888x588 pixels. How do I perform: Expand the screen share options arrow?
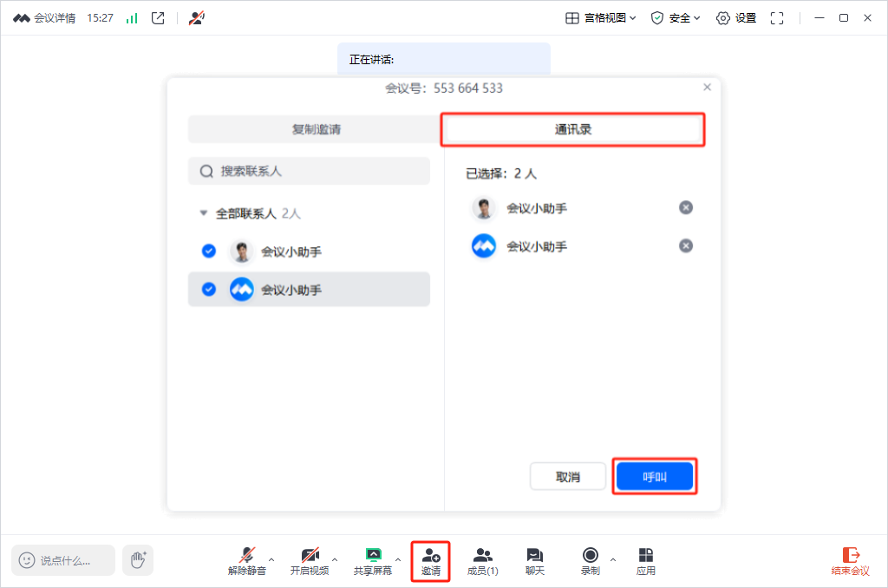point(398,559)
